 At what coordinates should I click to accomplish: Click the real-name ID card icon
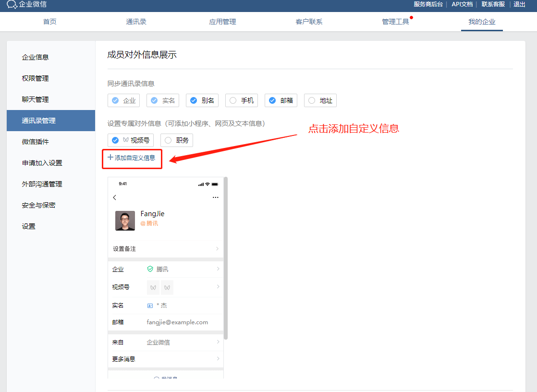tap(150, 306)
